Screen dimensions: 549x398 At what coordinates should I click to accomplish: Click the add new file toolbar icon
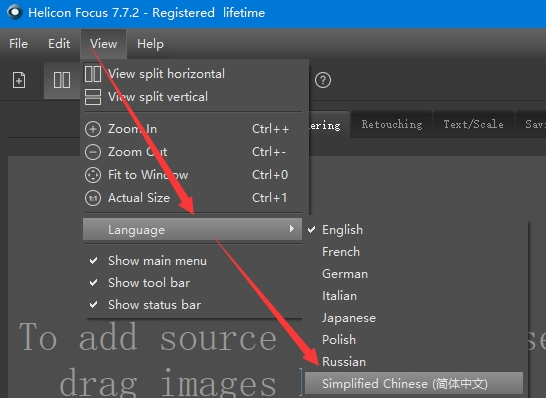click(19, 80)
